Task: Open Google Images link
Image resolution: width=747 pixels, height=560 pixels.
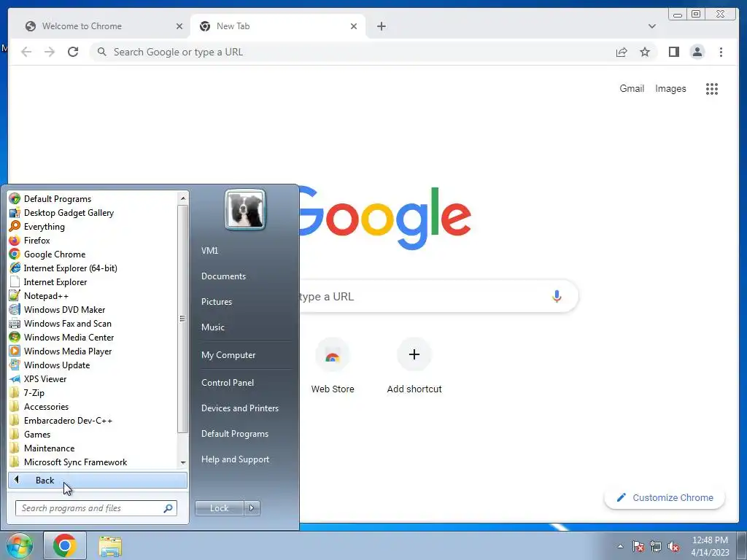Action: (x=670, y=88)
